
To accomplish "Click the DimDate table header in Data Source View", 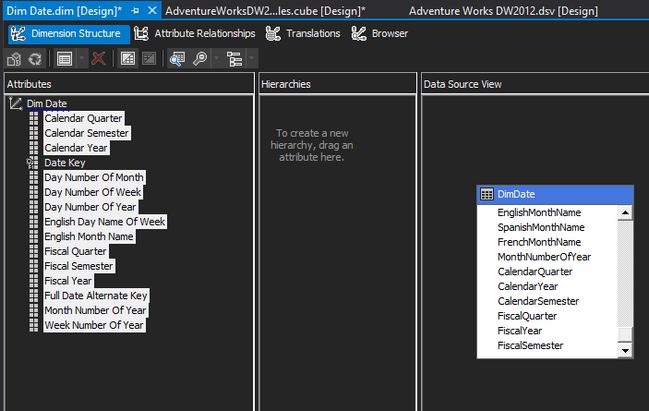I will pyautogui.click(x=555, y=194).
